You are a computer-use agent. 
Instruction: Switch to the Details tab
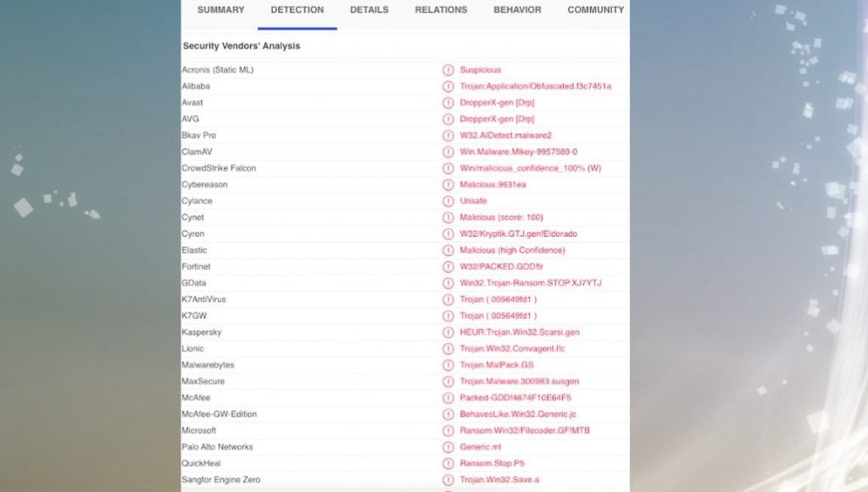coord(369,10)
